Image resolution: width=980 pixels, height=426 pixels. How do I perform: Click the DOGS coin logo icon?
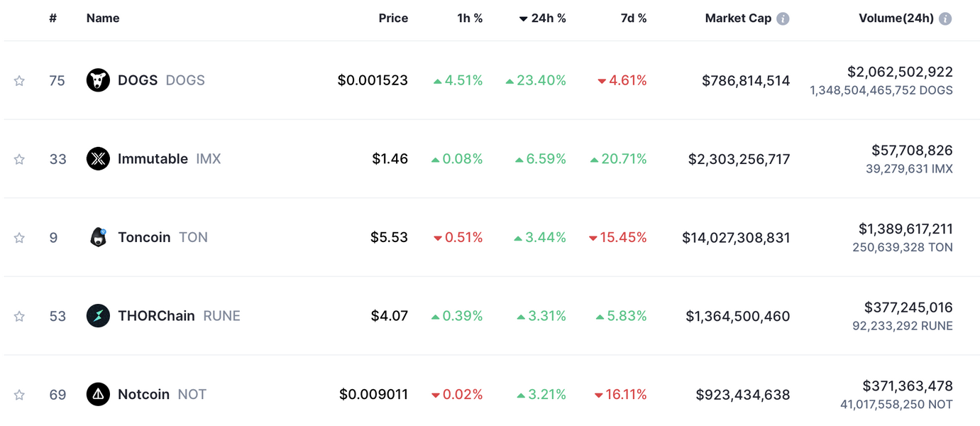(x=98, y=80)
